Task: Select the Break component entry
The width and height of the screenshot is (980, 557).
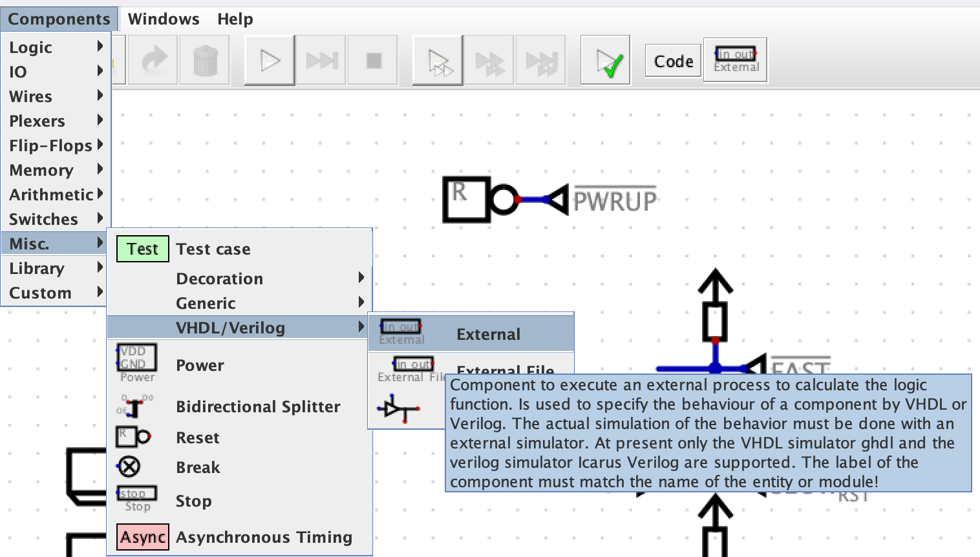Action: [x=198, y=468]
